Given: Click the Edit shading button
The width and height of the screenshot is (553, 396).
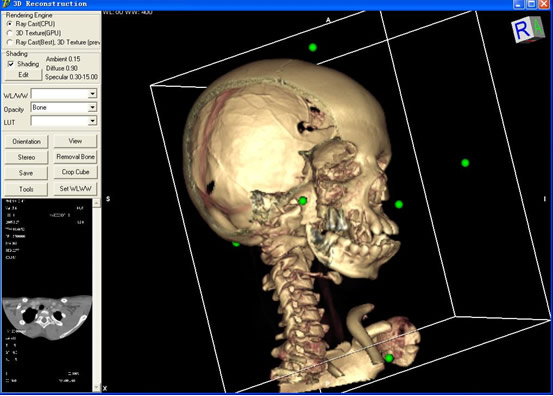Looking at the screenshot, I should [x=23, y=75].
